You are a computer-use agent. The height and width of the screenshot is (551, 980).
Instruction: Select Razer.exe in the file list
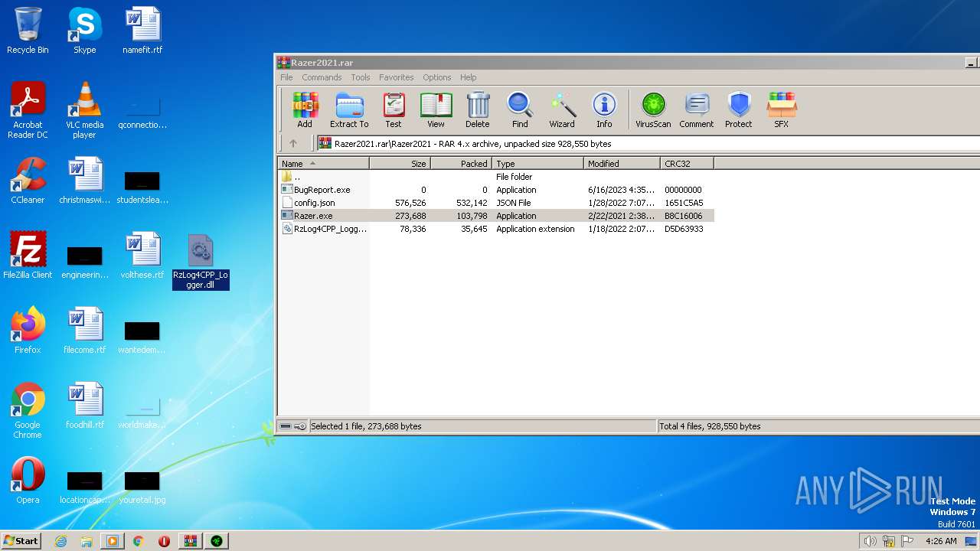495,216
